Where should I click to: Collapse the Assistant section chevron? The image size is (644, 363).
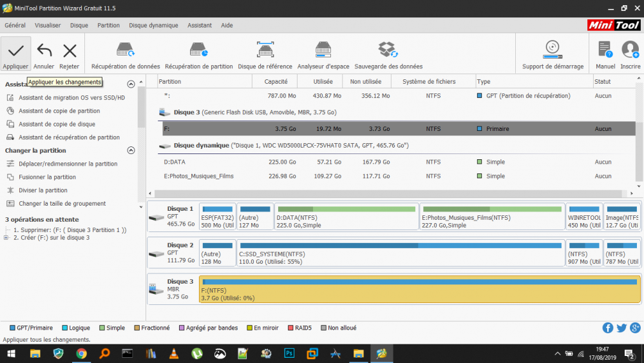pyautogui.click(x=131, y=84)
